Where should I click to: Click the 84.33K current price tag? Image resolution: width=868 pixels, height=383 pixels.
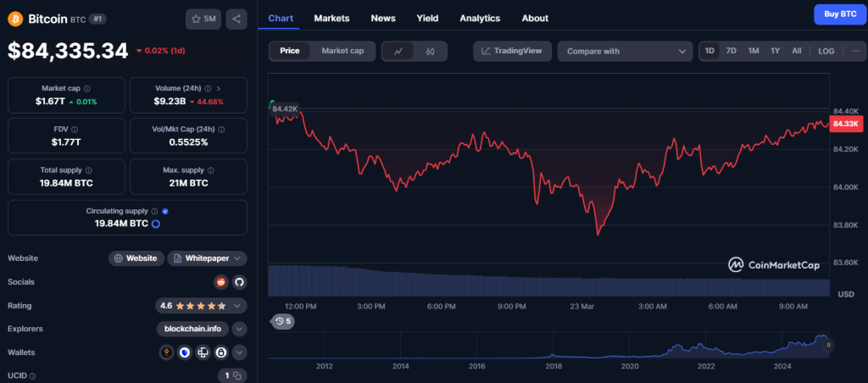(x=845, y=124)
